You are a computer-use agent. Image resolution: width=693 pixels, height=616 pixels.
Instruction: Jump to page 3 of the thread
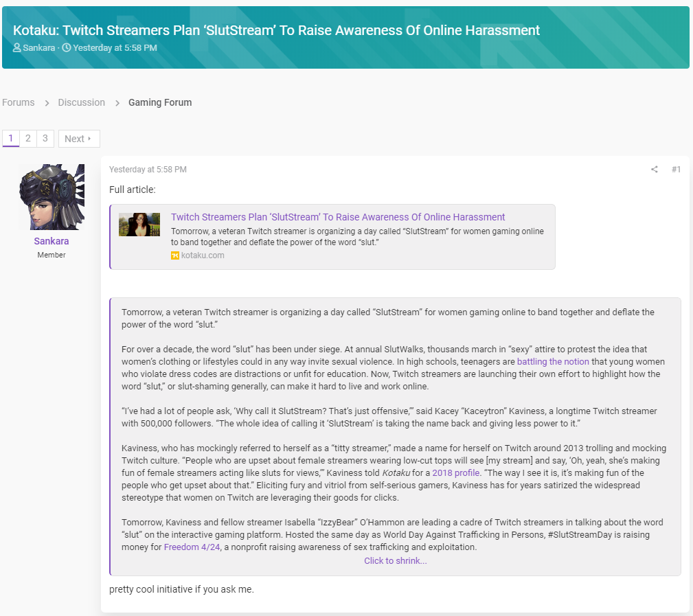45,138
